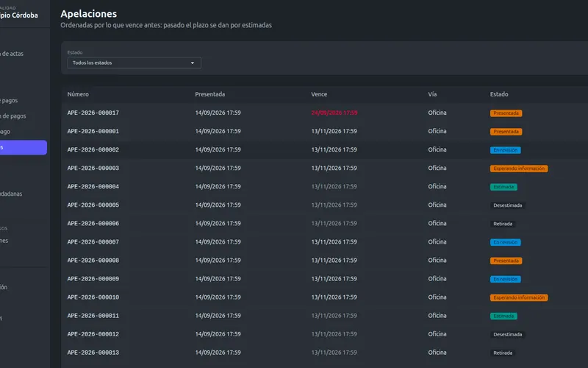
Task: Open appeal APE-2026-000009
Action: [x=93, y=279]
